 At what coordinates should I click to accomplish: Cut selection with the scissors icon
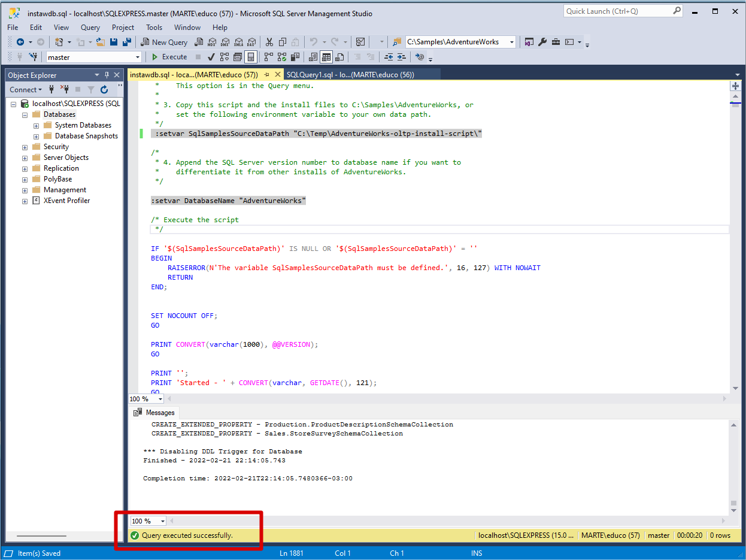click(x=269, y=42)
